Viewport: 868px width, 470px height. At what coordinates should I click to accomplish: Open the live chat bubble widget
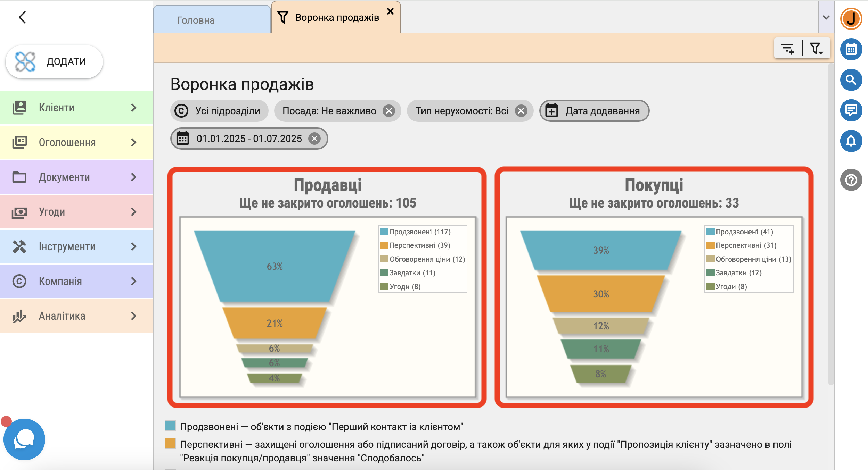click(x=24, y=439)
